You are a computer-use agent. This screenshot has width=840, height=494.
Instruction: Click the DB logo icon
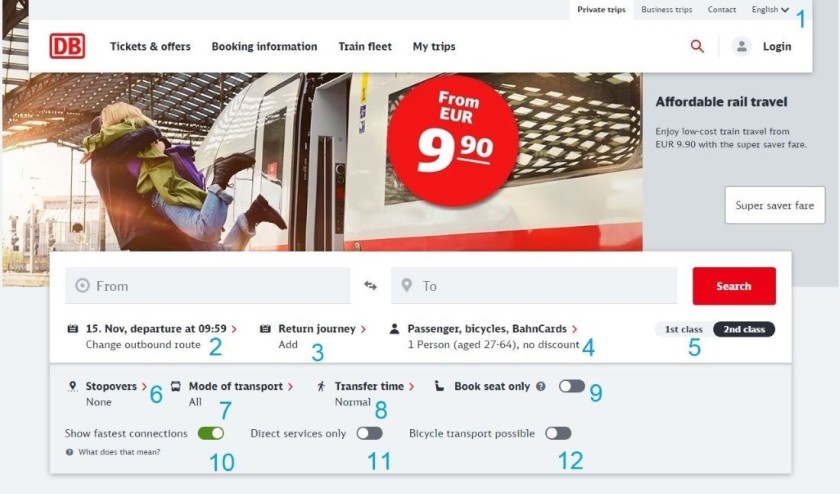tap(67, 46)
